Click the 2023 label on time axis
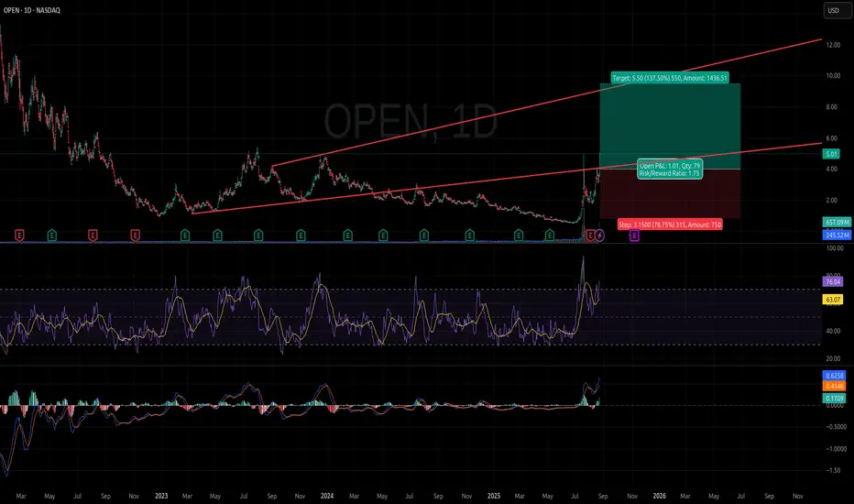The image size is (854, 504). [161, 497]
